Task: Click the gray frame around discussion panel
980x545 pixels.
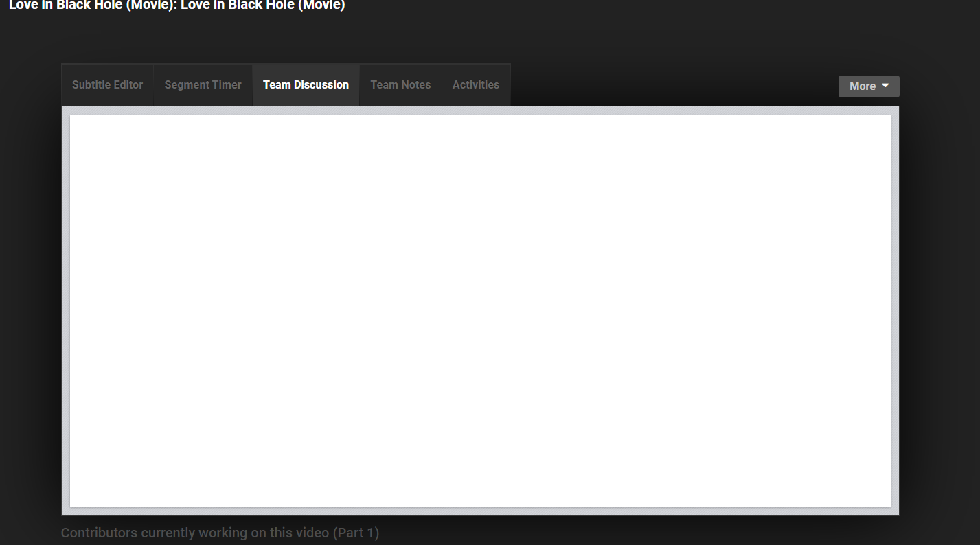Action: [x=65, y=310]
